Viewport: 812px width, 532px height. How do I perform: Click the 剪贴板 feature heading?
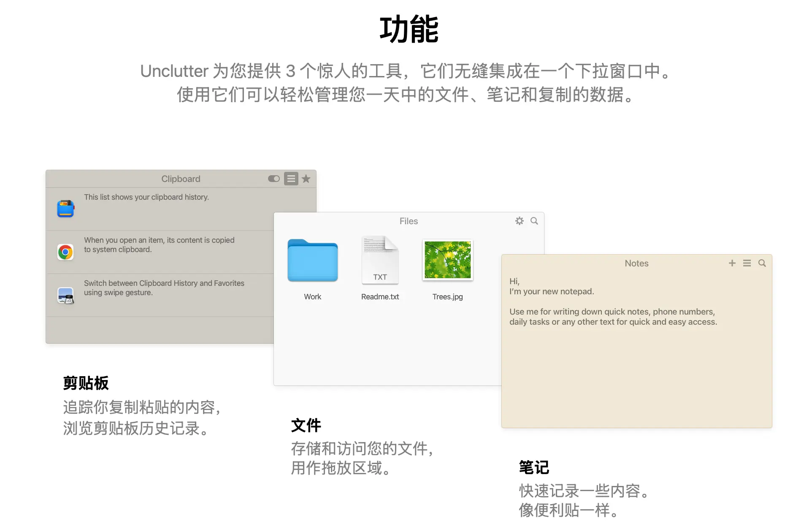[x=86, y=383]
